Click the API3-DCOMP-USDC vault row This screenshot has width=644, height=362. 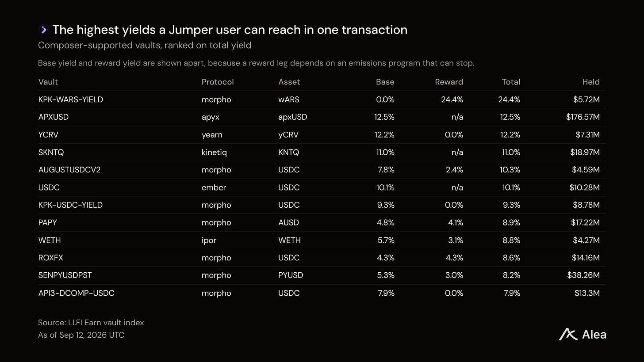point(322,293)
